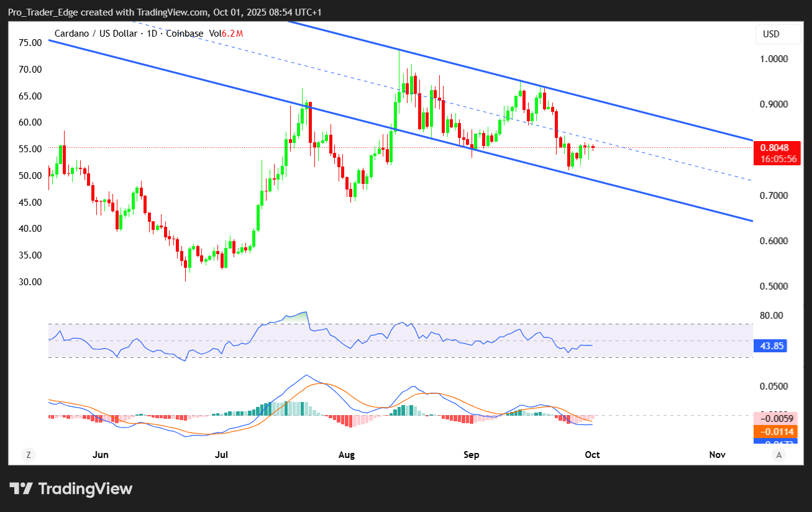Viewport: 812px width, 512px height.
Task: Click the 0.0500 level on MACD scale
Action: [774, 386]
